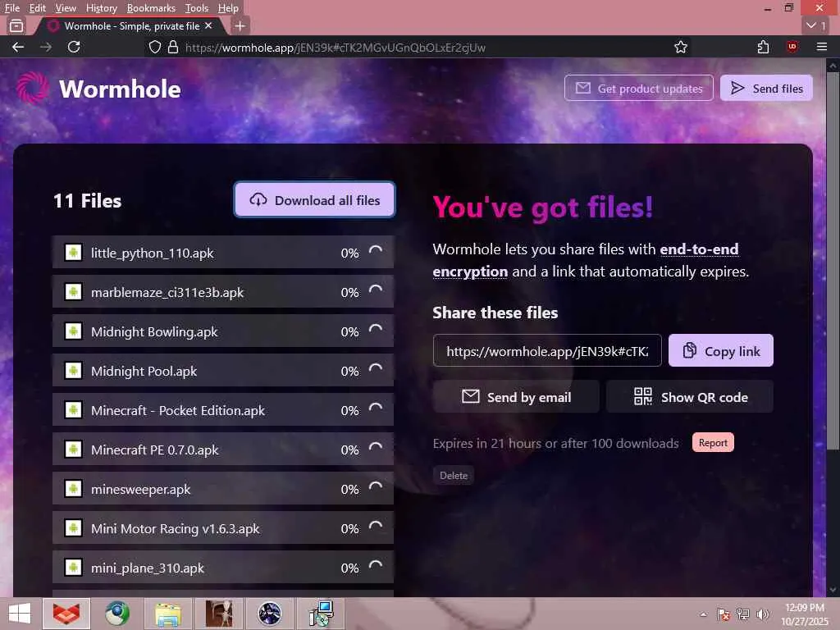Open the Bookmarks menu
Image resolution: width=840 pixels, height=630 pixels.
point(151,8)
